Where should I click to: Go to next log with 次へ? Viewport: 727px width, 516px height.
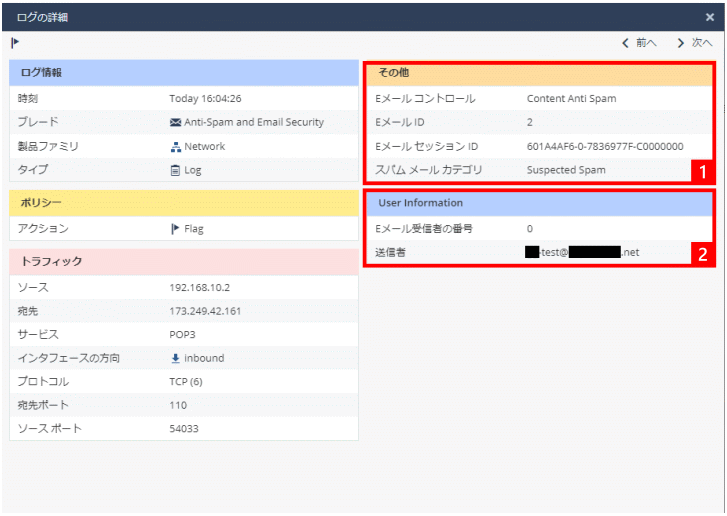click(x=695, y=43)
